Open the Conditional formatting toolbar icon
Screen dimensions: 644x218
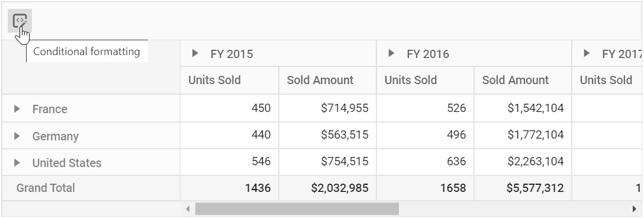(x=20, y=21)
